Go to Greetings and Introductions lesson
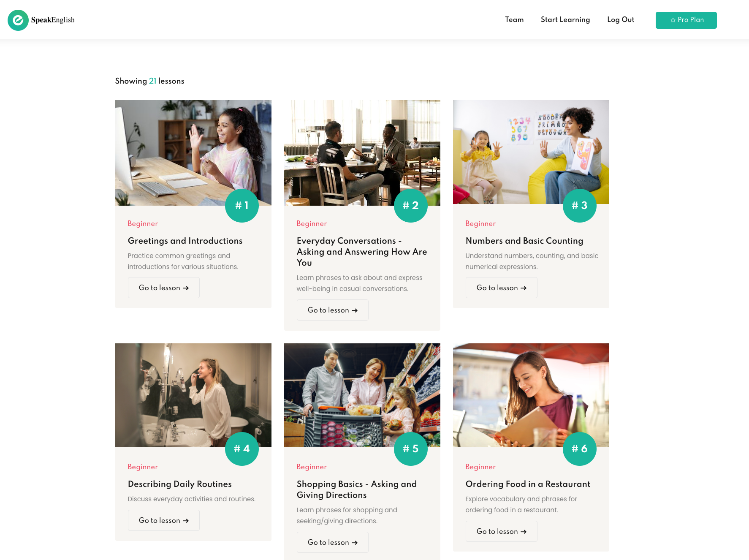749x560 pixels. 164,288
